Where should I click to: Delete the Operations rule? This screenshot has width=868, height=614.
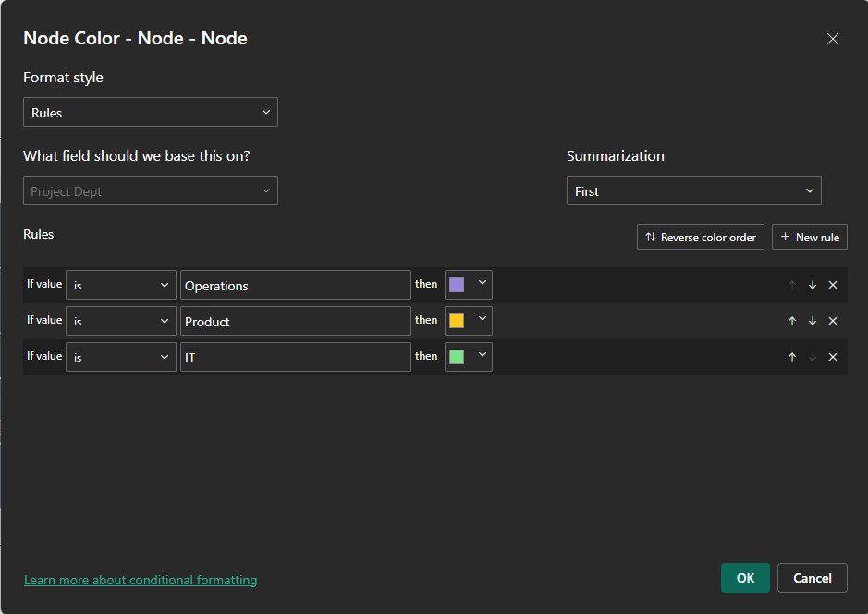(x=833, y=285)
